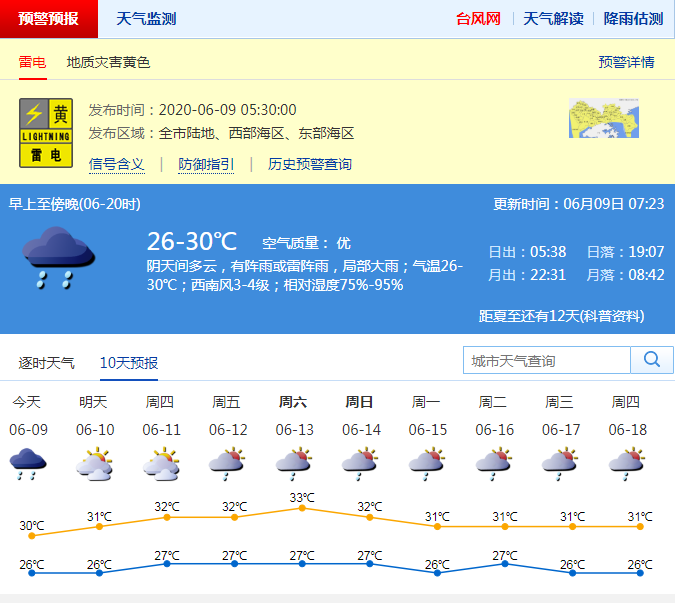Click the magnifier search button
Image resolution: width=675 pixels, height=603 pixels.
click(x=652, y=360)
